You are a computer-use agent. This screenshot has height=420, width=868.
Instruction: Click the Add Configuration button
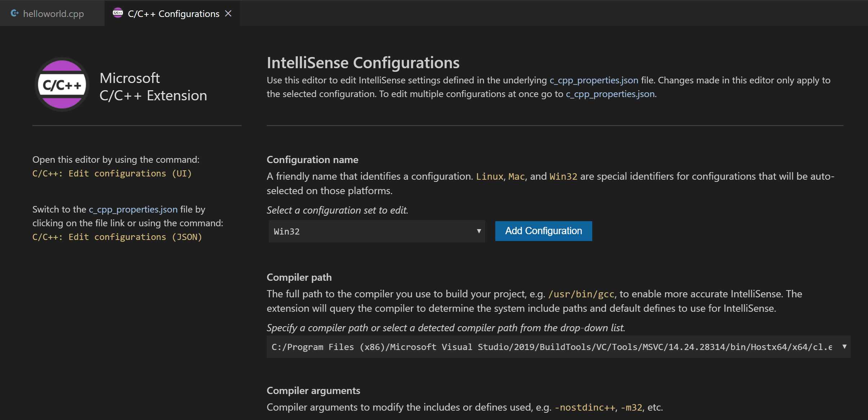coord(544,231)
